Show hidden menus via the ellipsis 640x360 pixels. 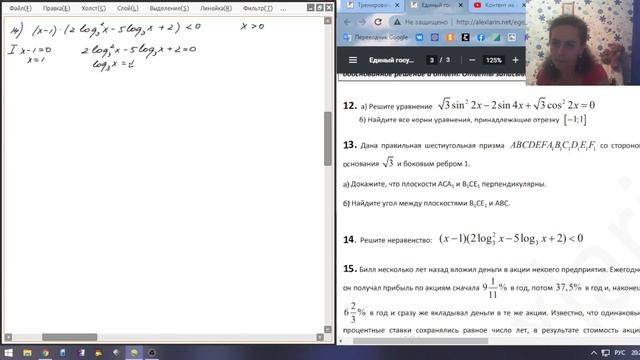pyautogui.click(x=283, y=8)
